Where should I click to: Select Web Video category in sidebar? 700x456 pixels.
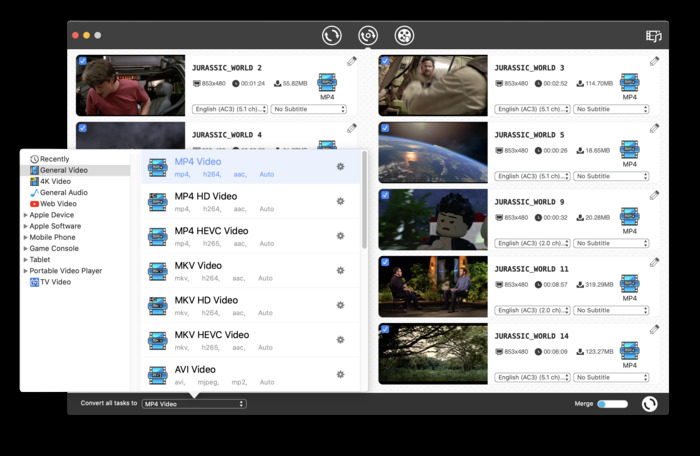(58, 204)
